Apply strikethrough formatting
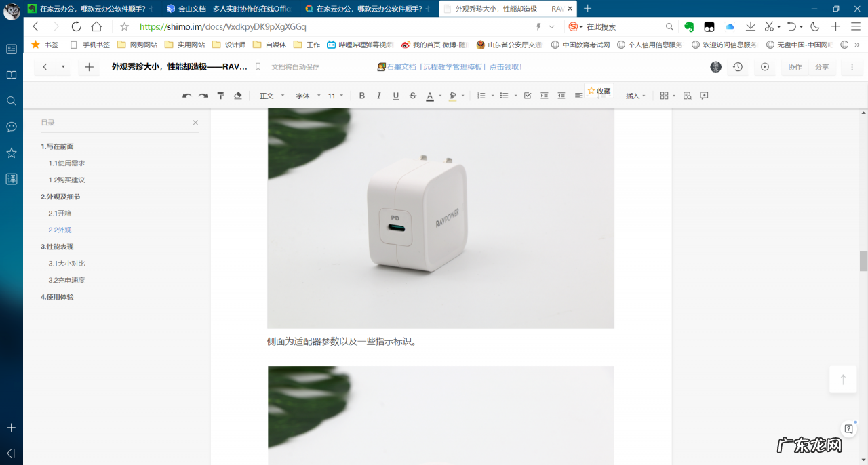868x465 pixels. point(412,96)
